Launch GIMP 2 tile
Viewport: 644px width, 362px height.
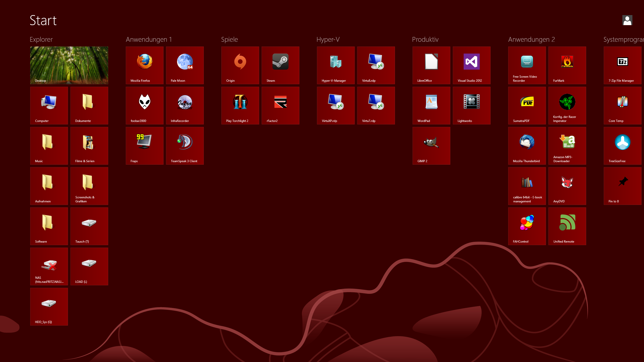pyautogui.click(x=431, y=146)
